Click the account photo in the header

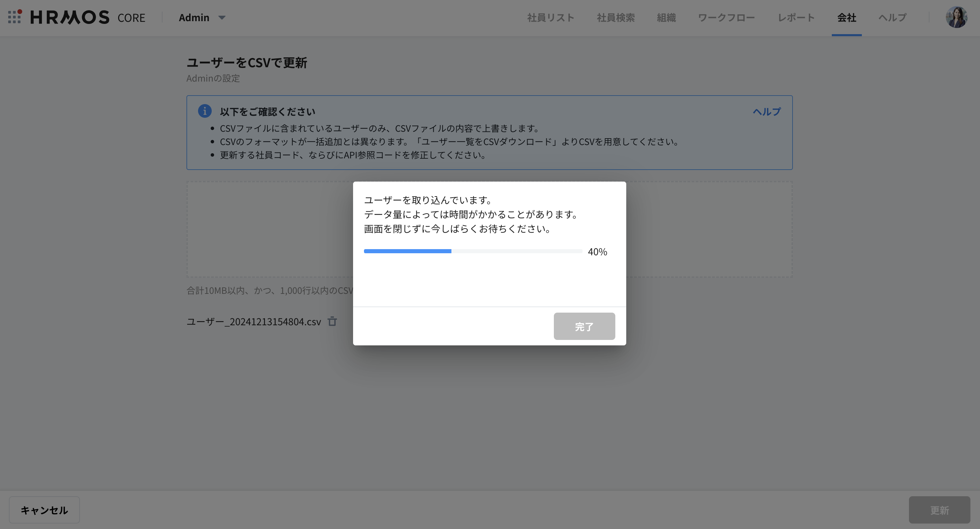[956, 17]
